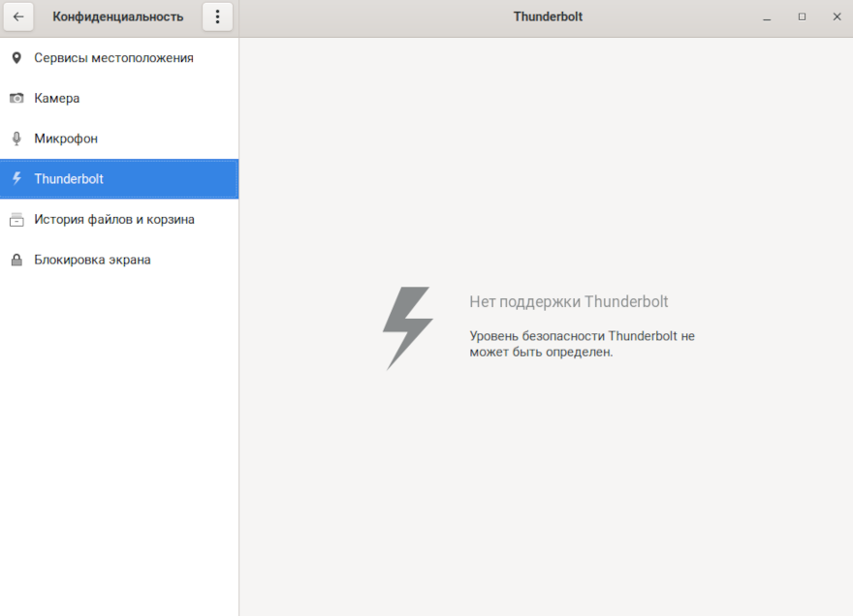Click the Конфиденциальность panel title
Screen dimensions: 853x616
(117, 16)
